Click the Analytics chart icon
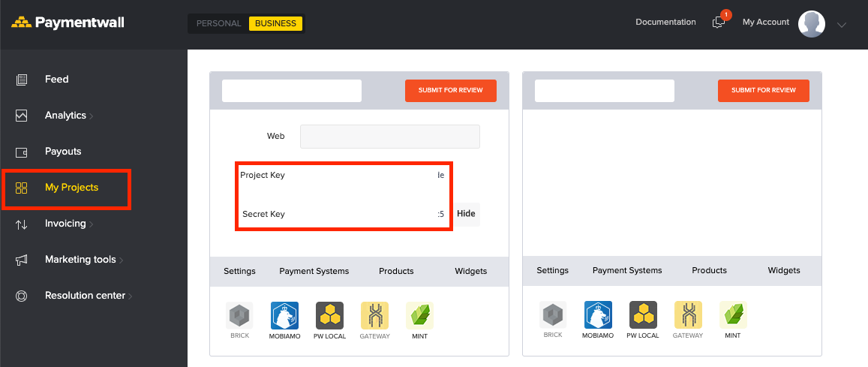Viewport: 868px width, 367px height. [x=22, y=116]
